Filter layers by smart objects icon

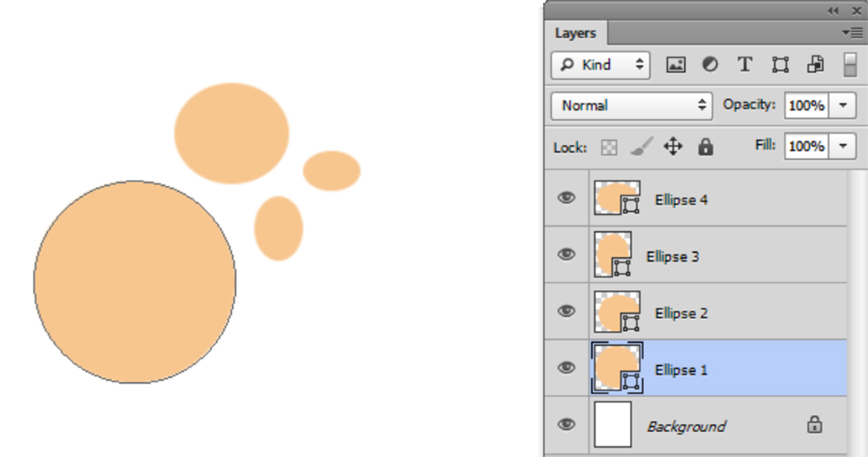815,65
